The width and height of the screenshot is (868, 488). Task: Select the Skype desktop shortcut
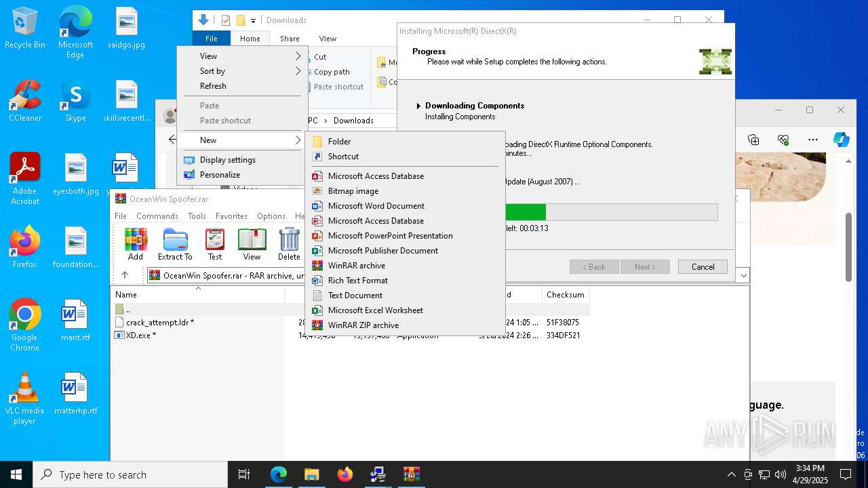click(x=75, y=101)
